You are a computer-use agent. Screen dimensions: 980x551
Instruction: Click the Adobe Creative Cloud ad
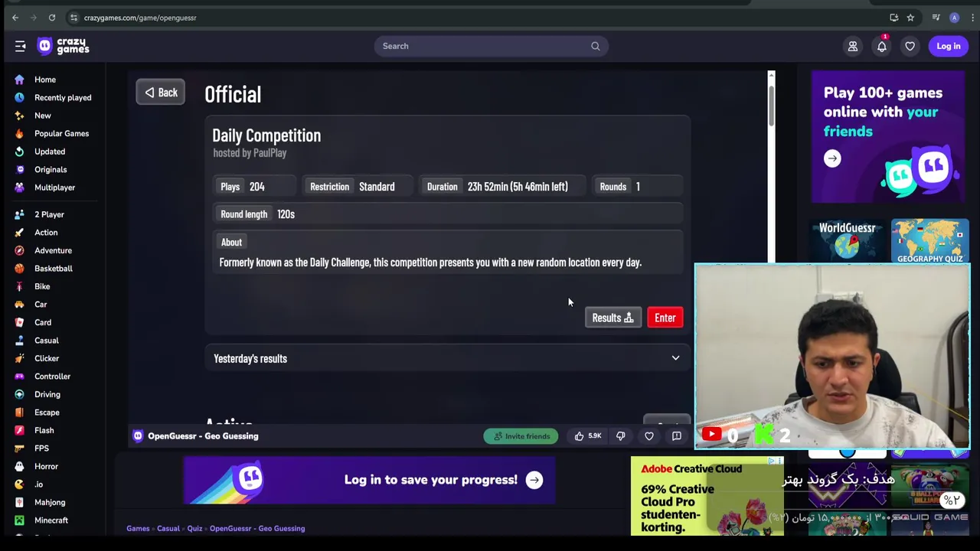(x=707, y=496)
